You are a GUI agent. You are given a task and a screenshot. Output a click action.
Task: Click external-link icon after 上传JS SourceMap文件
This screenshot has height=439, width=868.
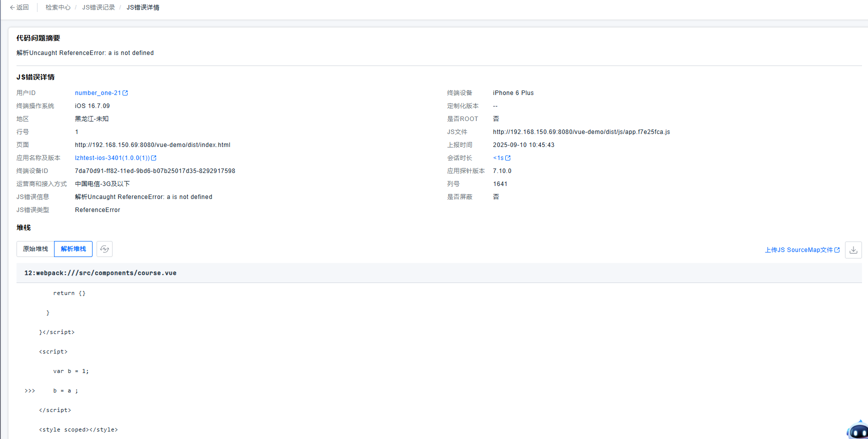pos(837,250)
